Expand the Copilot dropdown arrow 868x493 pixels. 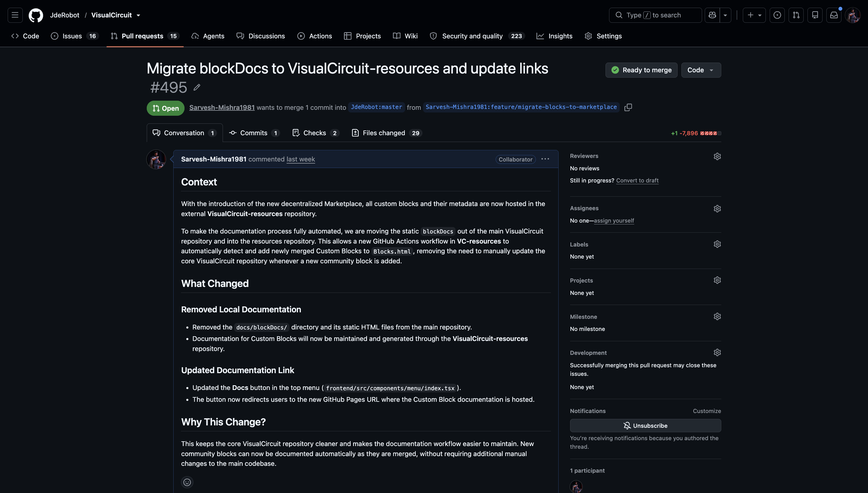pos(725,15)
